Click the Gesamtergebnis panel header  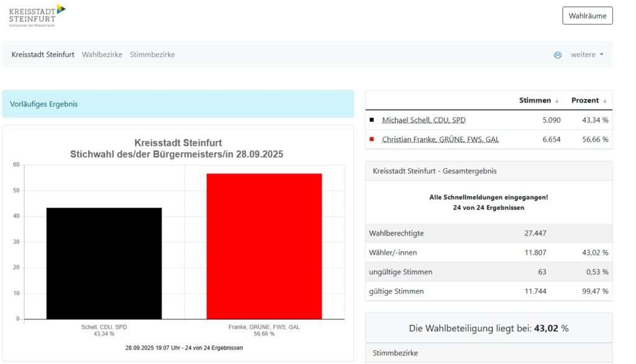point(488,171)
